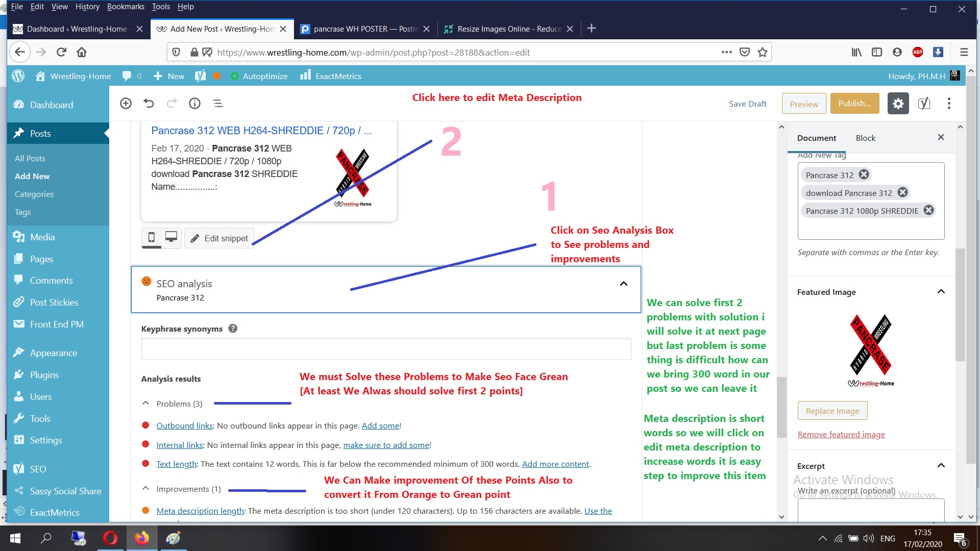
Task: Open Keyphrase synonyms help icon
Action: click(233, 329)
